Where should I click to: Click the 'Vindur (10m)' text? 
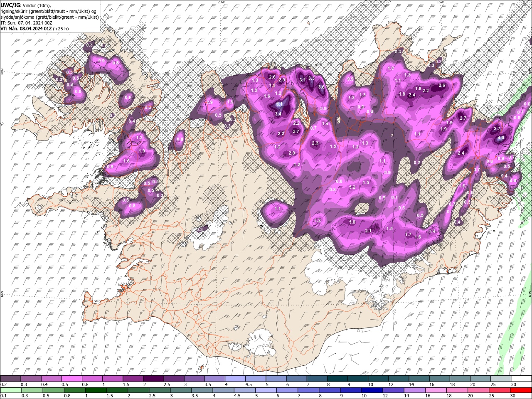pyautogui.click(x=37, y=5)
